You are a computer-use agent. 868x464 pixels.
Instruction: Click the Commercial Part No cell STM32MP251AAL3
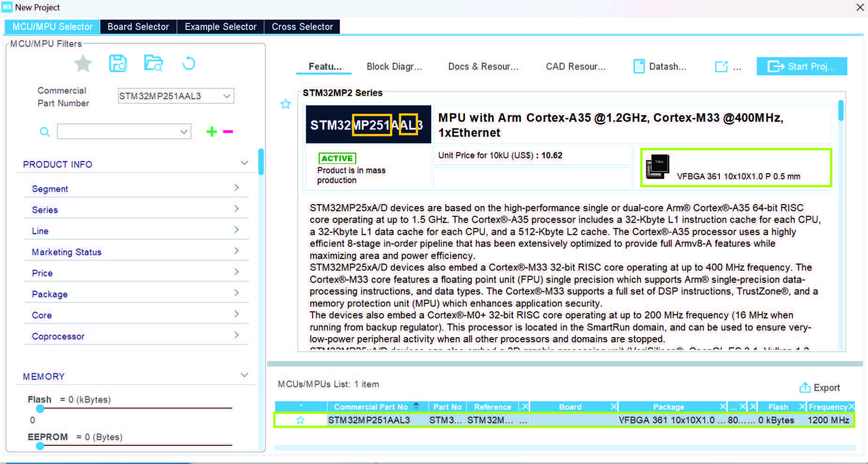pyautogui.click(x=369, y=420)
